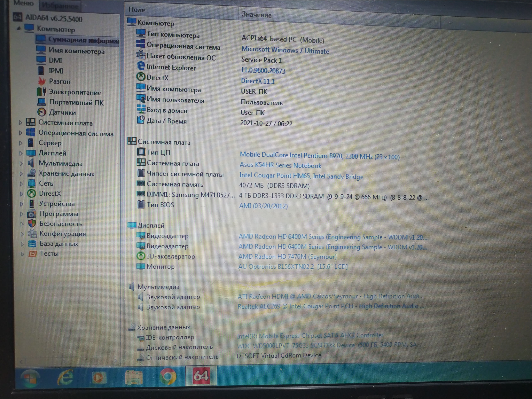Open media player taskbar icon
The height and width of the screenshot is (399, 532).
tap(99, 378)
